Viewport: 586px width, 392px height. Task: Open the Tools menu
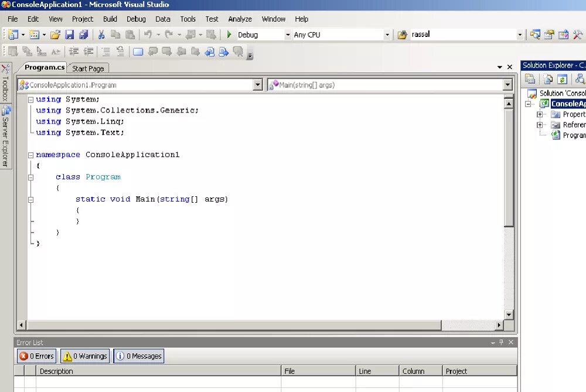pos(188,19)
